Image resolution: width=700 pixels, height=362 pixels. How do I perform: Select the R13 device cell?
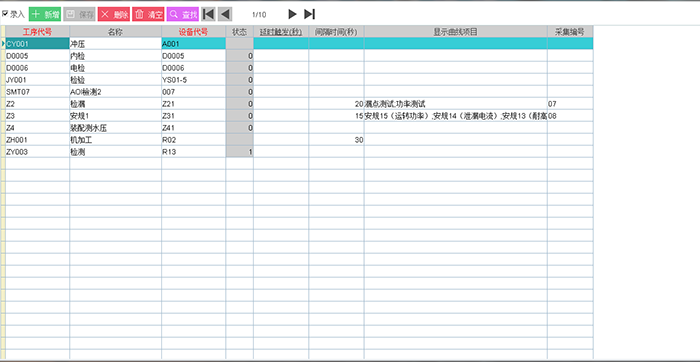tap(193, 152)
